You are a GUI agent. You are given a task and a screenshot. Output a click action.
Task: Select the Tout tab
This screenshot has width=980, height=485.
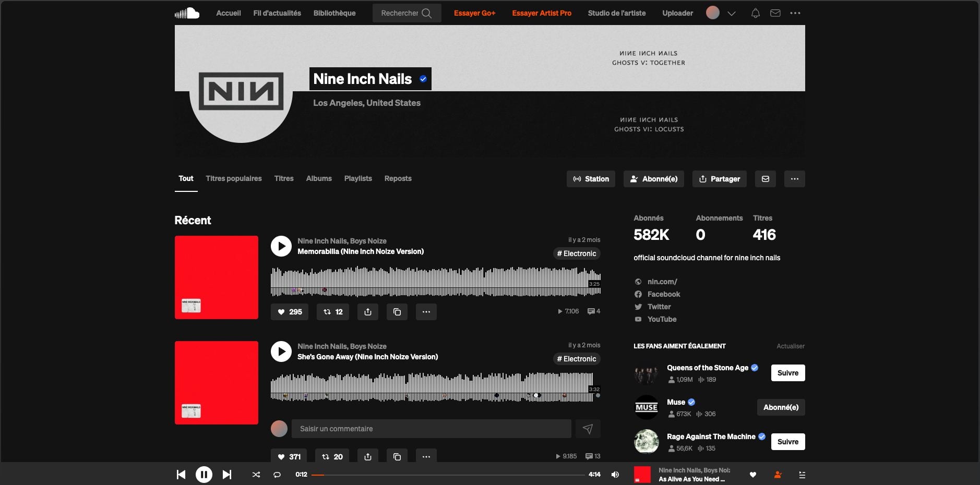click(186, 178)
